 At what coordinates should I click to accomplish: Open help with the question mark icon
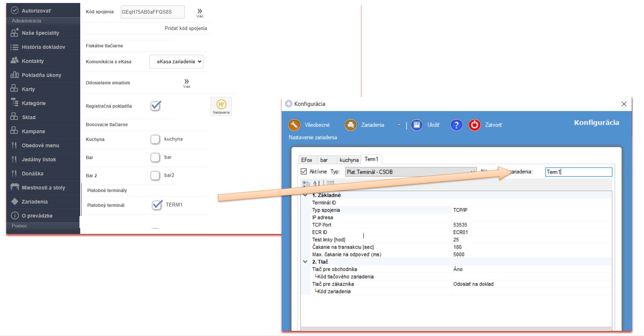click(x=456, y=125)
